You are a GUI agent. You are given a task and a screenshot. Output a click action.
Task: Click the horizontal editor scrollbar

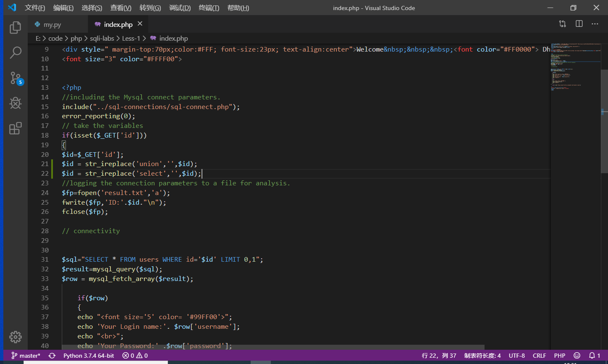273,347
